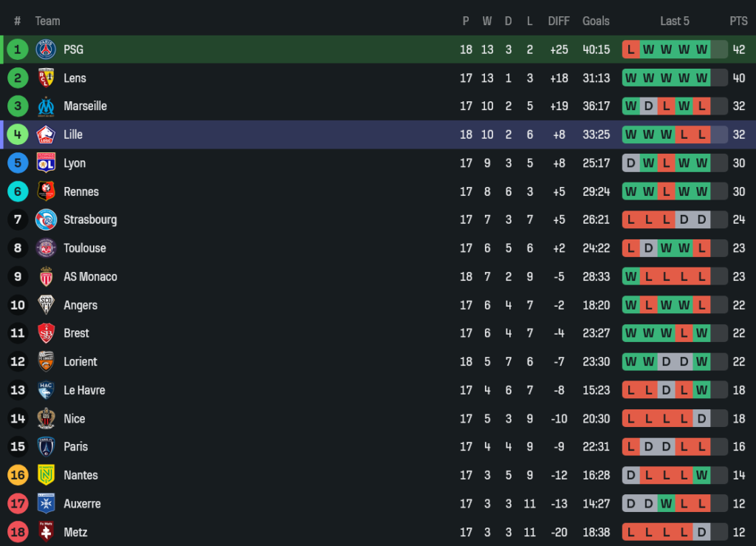This screenshot has width=756, height=546.
Task: Click the Lens club crest icon
Action: (46, 78)
